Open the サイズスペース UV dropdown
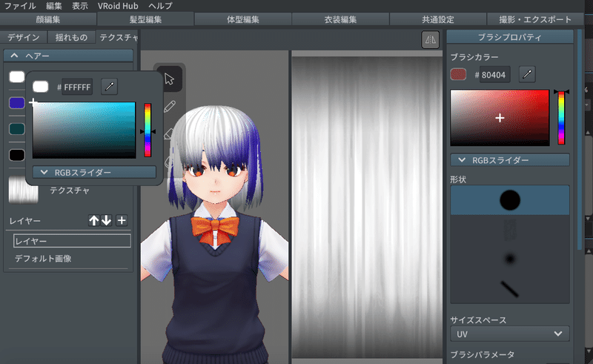 [510, 334]
